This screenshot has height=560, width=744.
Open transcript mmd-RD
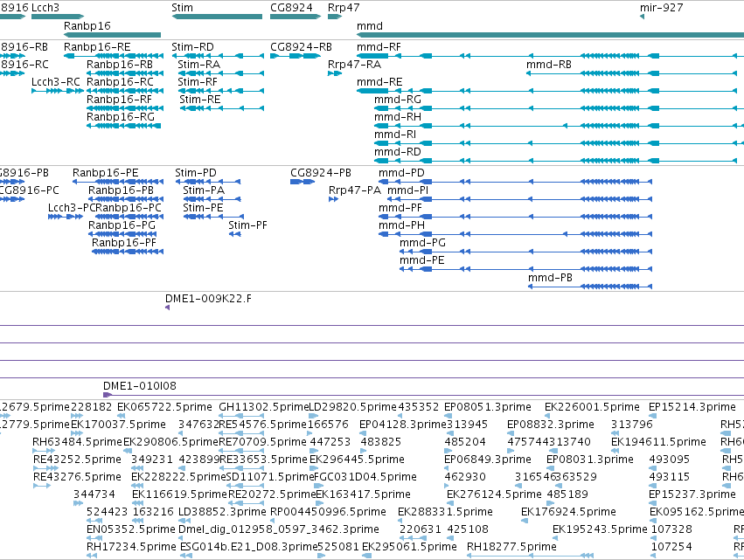click(x=398, y=152)
